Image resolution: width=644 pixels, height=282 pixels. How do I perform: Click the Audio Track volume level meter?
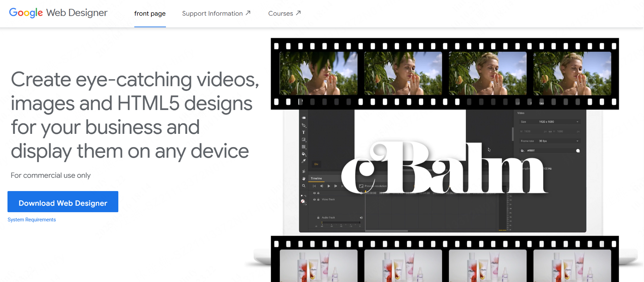(x=341, y=223)
